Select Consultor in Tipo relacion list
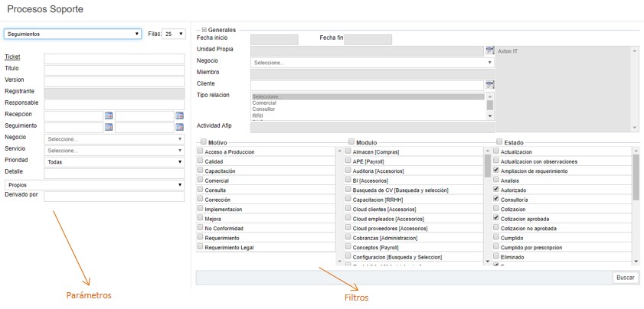 point(264,109)
